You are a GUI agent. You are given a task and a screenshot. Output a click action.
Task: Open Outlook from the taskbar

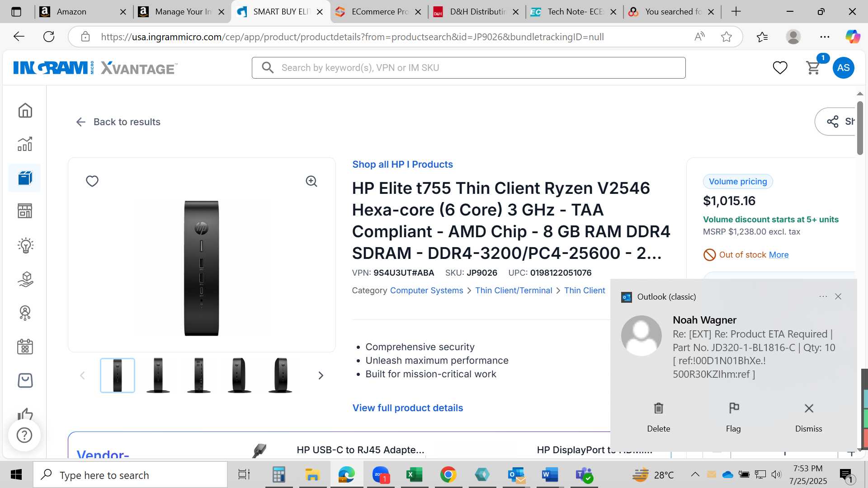[516, 475]
